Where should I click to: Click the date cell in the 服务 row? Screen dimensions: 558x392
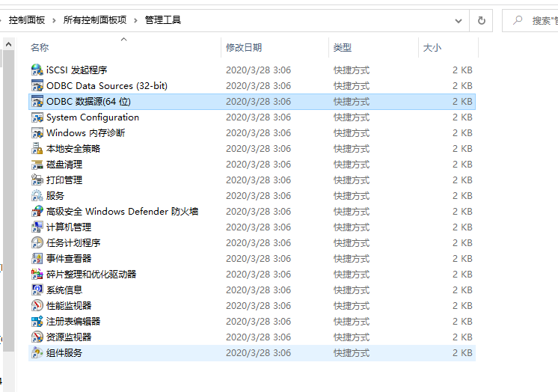[258, 196]
